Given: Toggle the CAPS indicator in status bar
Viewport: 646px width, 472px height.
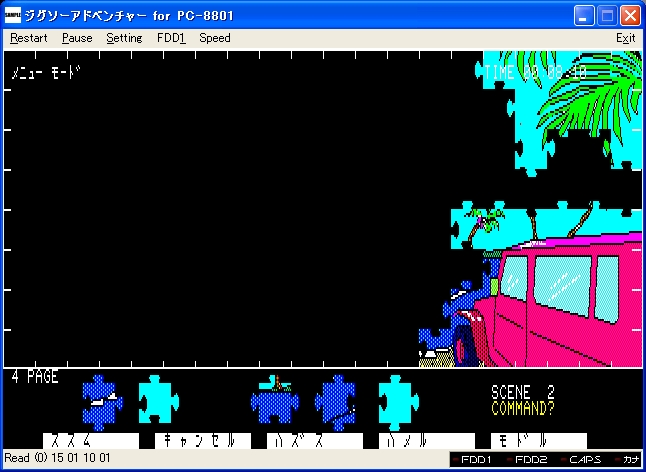Looking at the screenshot, I should pos(584,459).
